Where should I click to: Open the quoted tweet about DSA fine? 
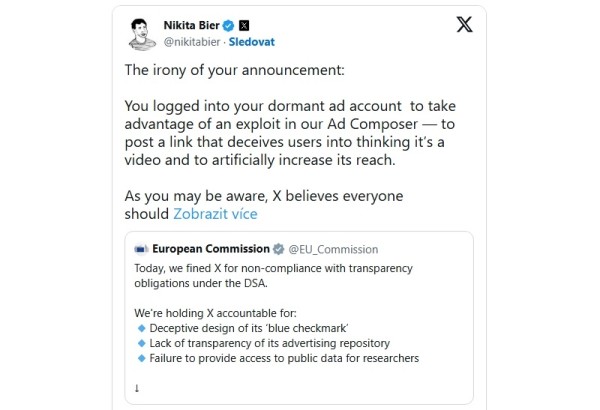(x=299, y=318)
